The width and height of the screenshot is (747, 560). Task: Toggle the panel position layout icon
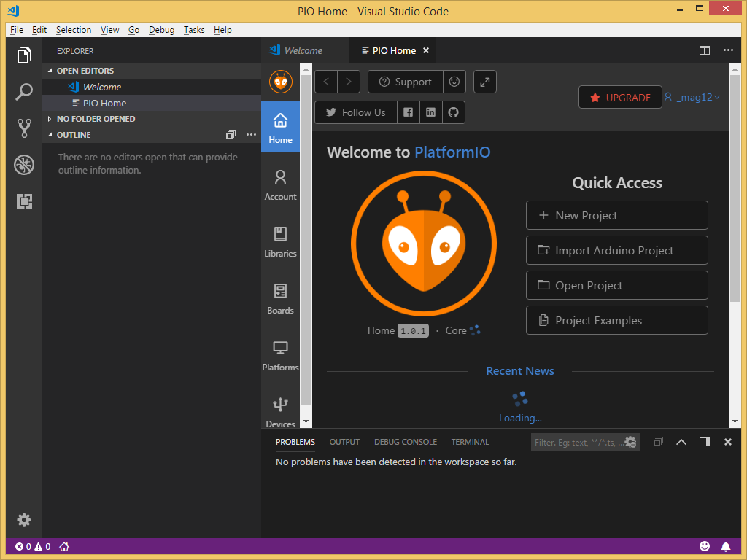704,441
